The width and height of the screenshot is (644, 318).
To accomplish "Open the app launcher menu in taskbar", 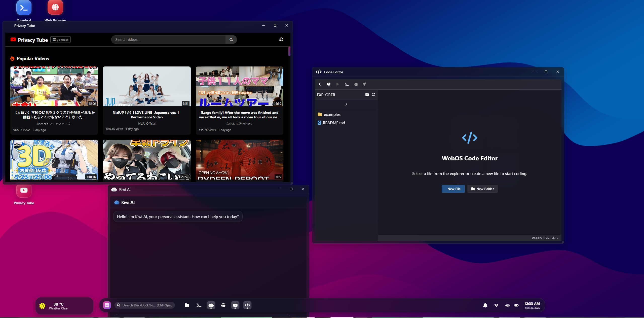I will click(x=107, y=305).
